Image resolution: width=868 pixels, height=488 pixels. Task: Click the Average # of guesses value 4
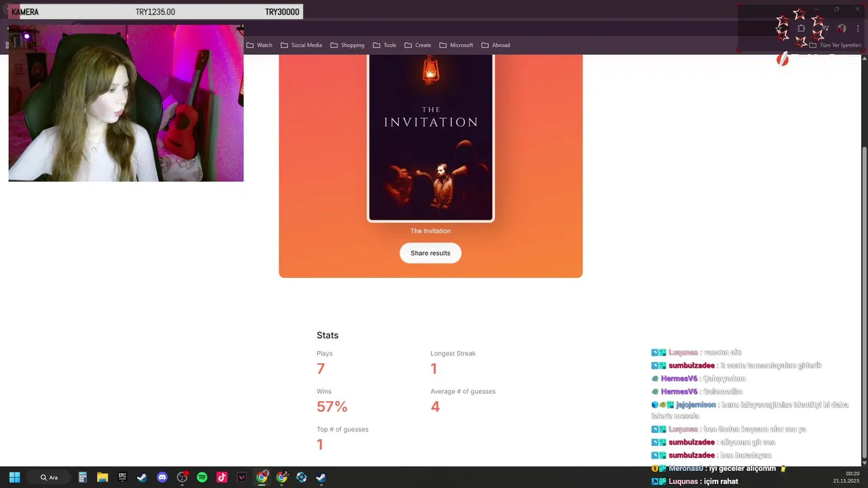(435, 407)
